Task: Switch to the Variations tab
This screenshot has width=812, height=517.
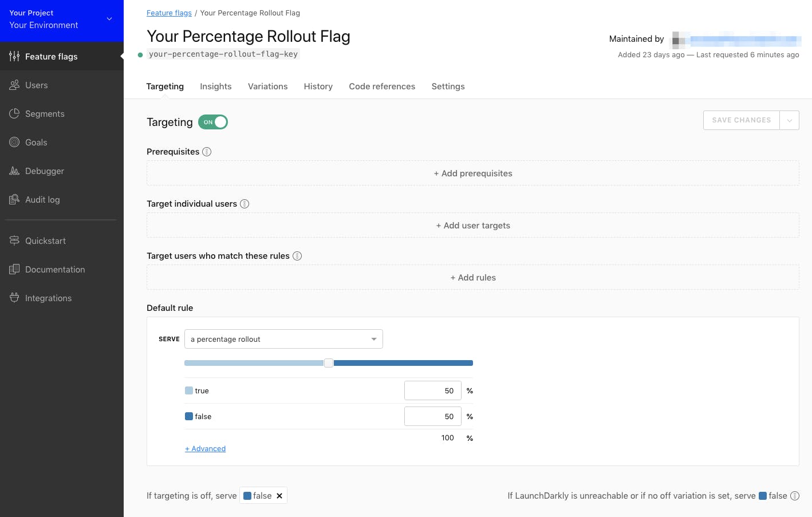Action: [267, 86]
